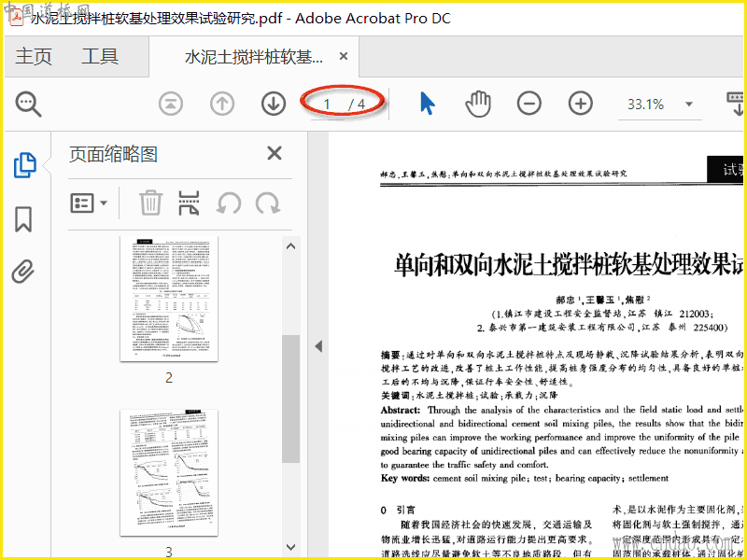Click the Key words: line in document
The height and width of the screenshot is (560, 747).
point(525,478)
